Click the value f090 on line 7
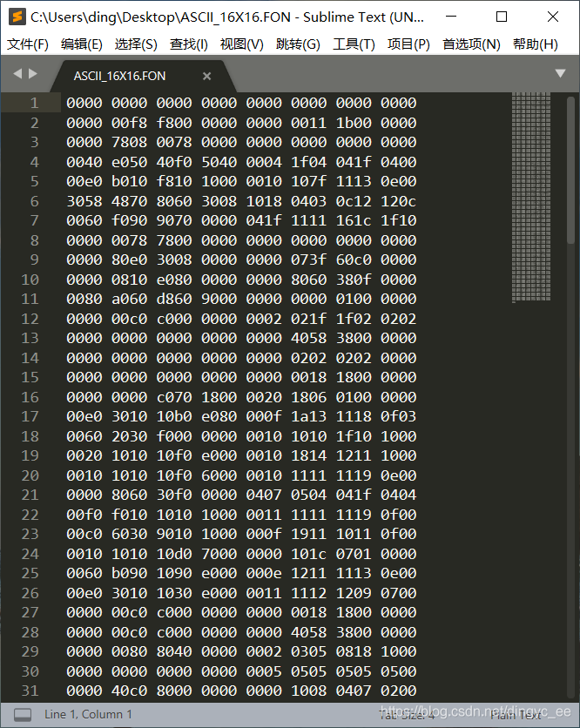The image size is (580, 728). pos(129,220)
